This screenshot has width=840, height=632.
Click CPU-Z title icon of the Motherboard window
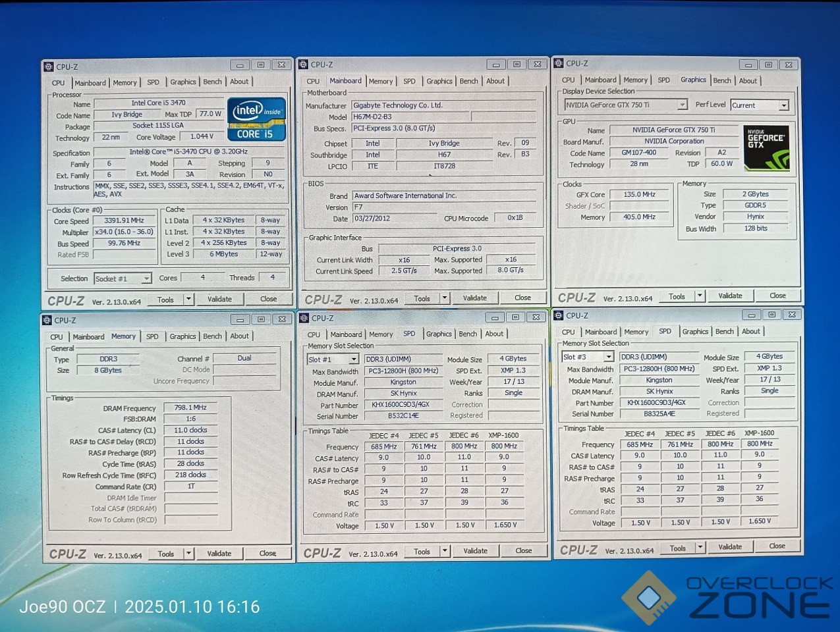[x=304, y=65]
